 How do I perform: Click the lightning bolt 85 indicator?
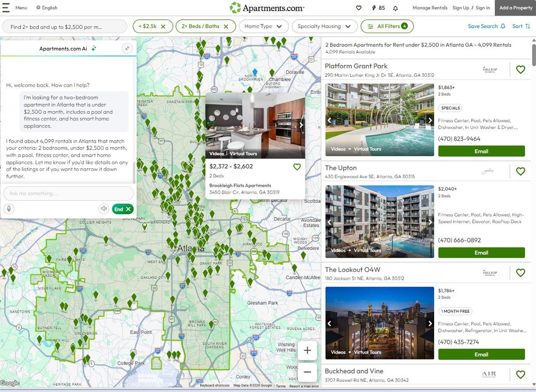pos(378,8)
